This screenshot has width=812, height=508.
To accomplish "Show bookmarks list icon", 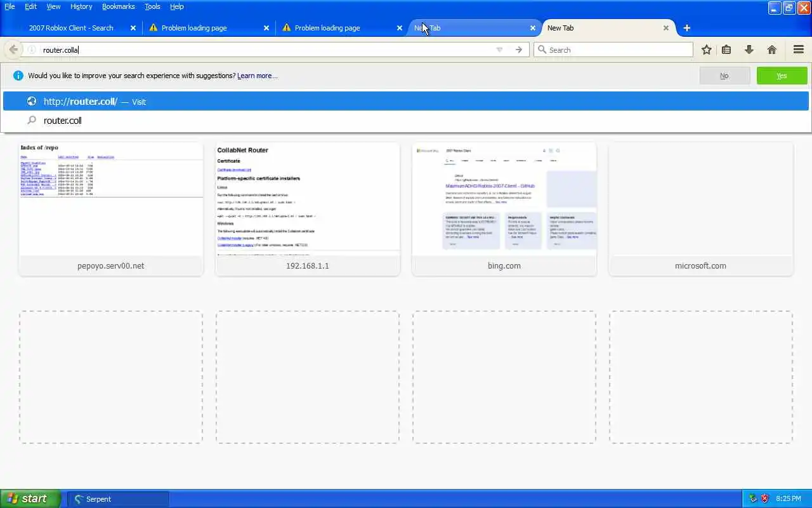I will (727, 50).
